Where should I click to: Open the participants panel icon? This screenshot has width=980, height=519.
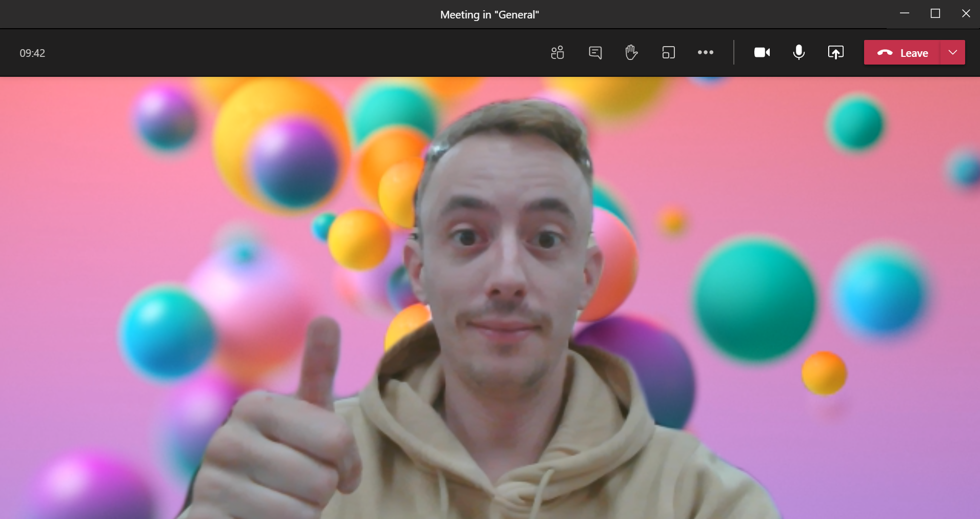coord(557,53)
